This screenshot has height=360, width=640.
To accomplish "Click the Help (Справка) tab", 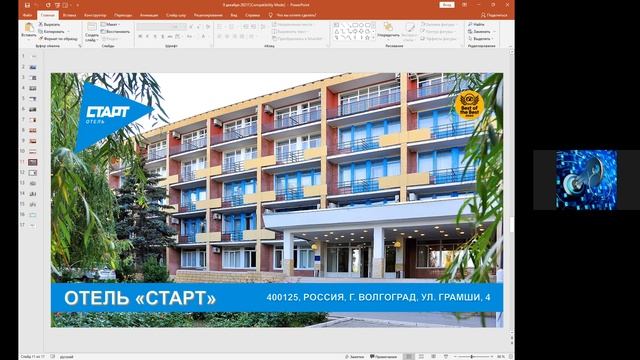I will tap(253, 15).
